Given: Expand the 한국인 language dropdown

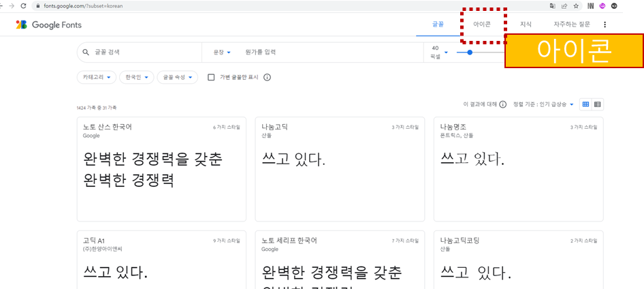Looking at the screenshot, I should coord(136,77).
